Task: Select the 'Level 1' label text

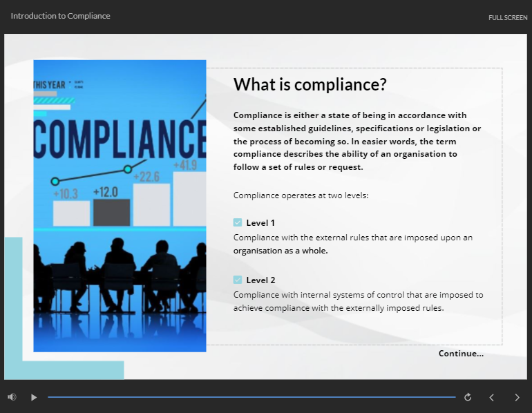Action: [260, 222]
